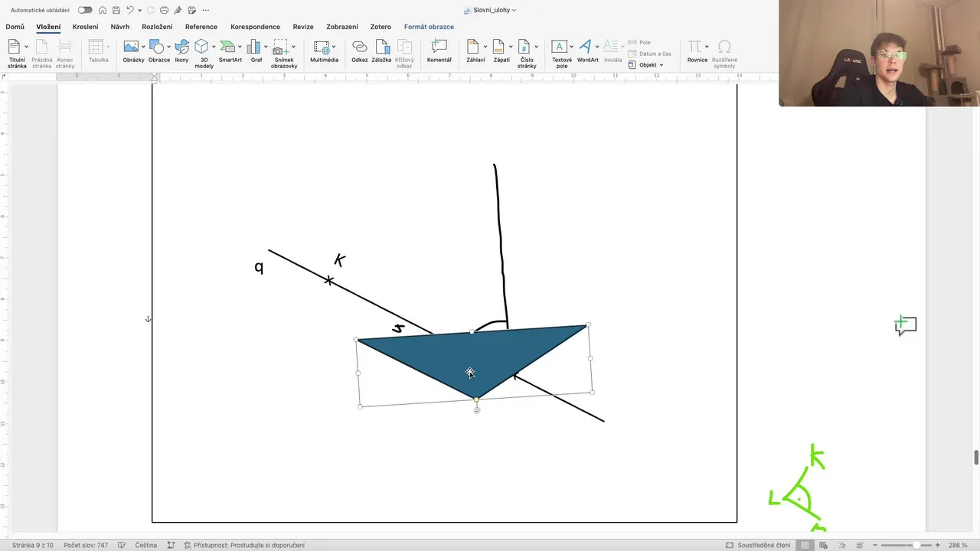Click the Home icon in quick access toolbar

click(103, 10)
